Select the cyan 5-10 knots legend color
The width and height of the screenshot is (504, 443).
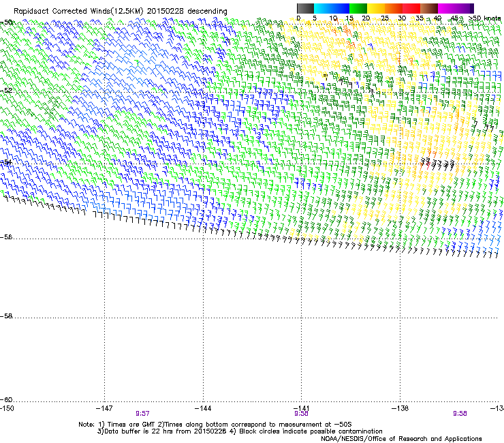[323, 8]
